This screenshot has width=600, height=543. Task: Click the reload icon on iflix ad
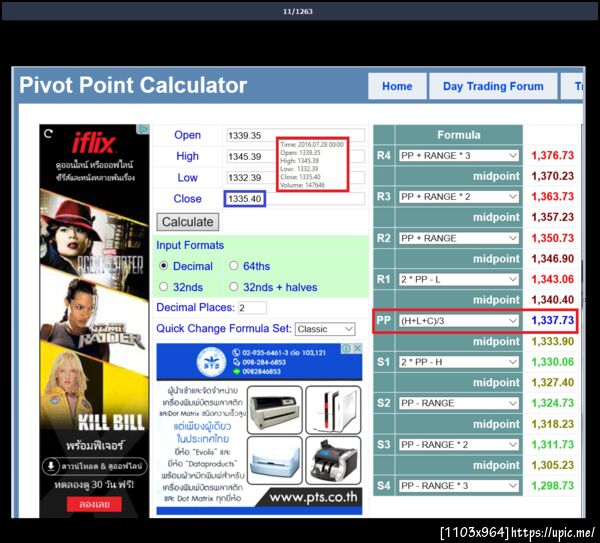tap(48, 134)
